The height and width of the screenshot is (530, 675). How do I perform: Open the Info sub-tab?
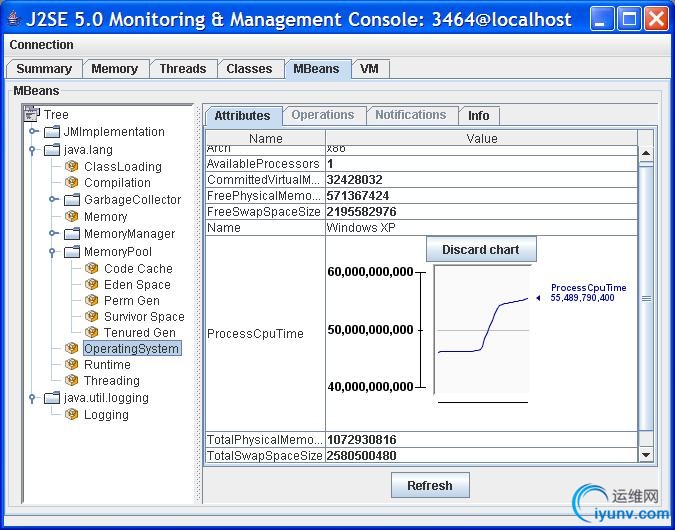tap(479, 116)
